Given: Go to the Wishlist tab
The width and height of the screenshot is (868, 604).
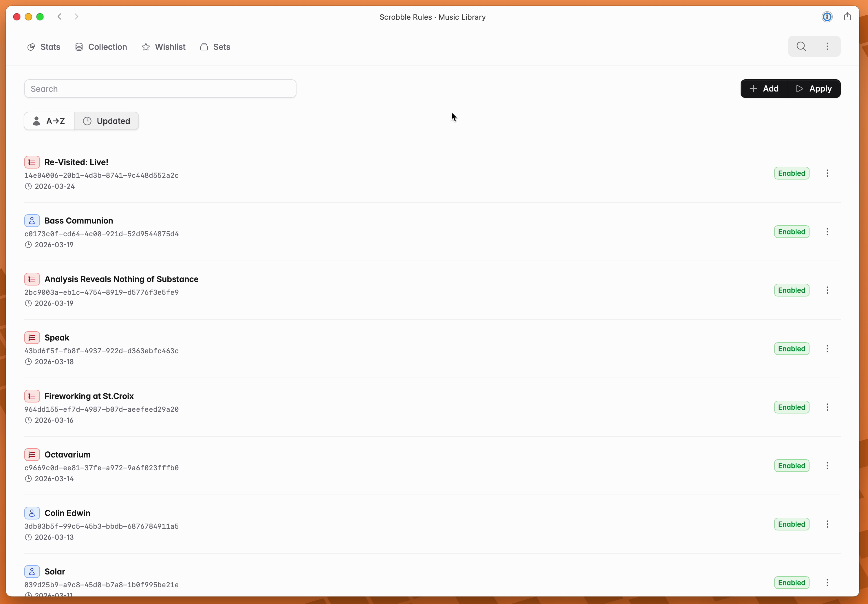Looking at the screenshot, I should (163, 47).
